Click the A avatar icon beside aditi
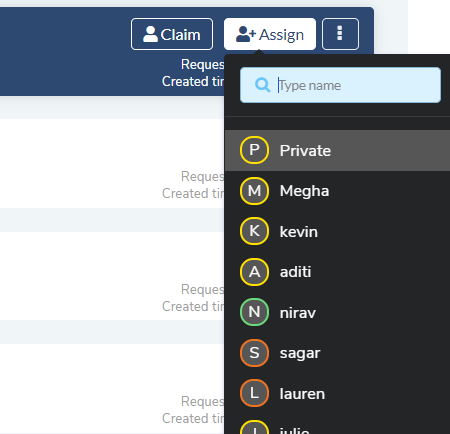The height and width of the screenshot is (434, 450). 254,272
